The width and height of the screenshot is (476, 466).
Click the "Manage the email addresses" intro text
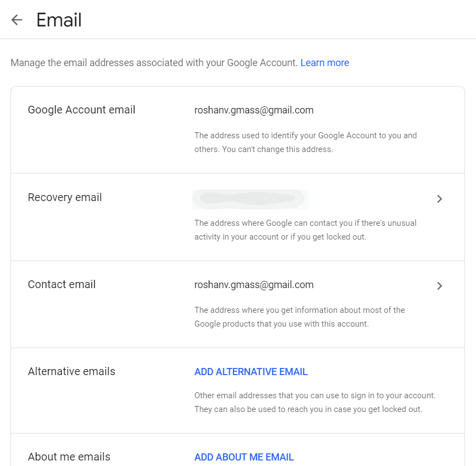(x=154, y=63)
